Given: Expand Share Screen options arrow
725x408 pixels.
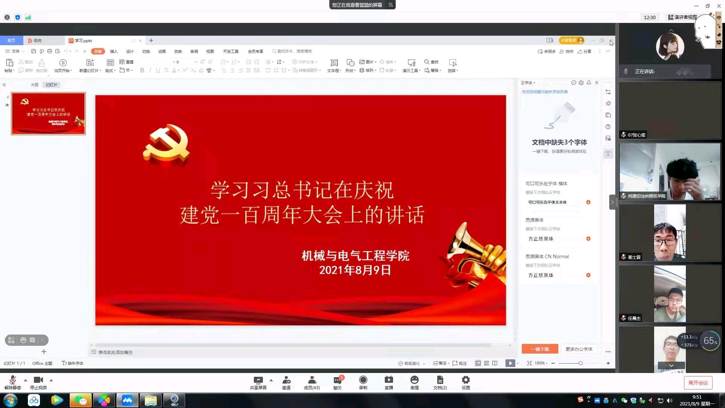Looking at the screenshot, I should [271, 380].
